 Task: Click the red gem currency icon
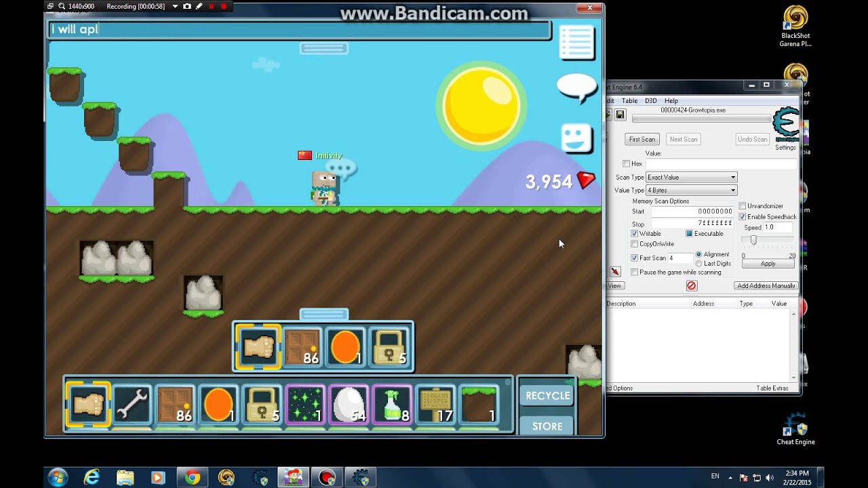(x=586, y=180)
